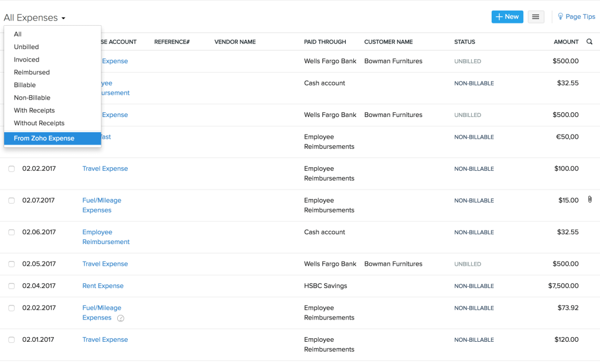Screen dimensions: 600x364
Task: Show Reimbursed expenses from the filter list
Action: tap(32, 73)
